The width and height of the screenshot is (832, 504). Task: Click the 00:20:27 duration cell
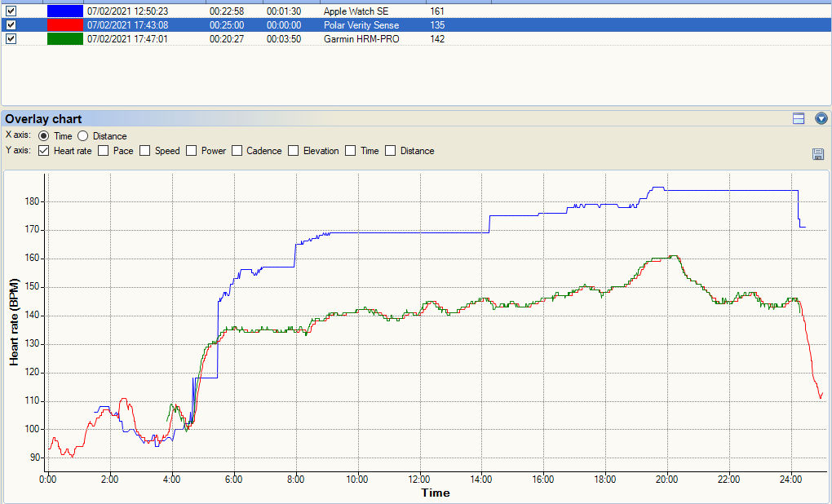pyautogui.click(x=227, y=38)
